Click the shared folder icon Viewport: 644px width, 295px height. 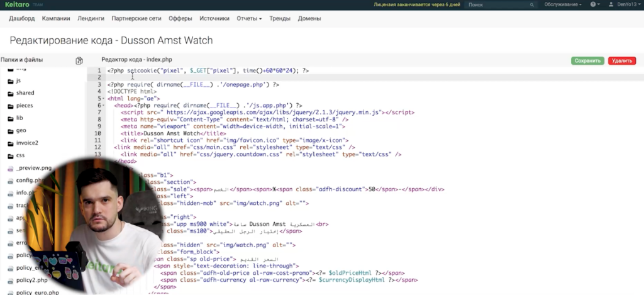click(11, 93)
